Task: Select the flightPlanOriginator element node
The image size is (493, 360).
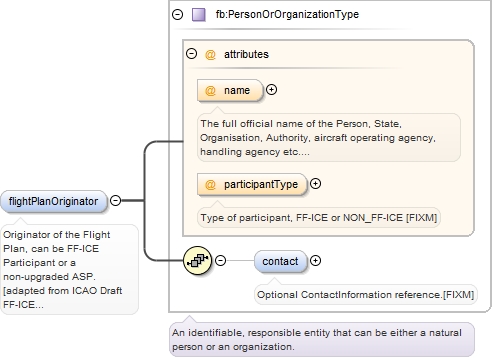Action: (54, 201)
